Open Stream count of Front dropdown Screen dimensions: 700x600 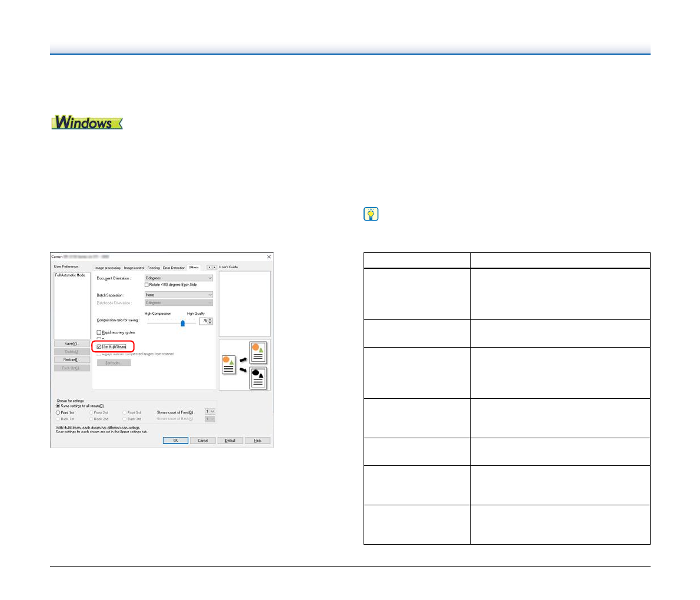[x=210, y=412]
